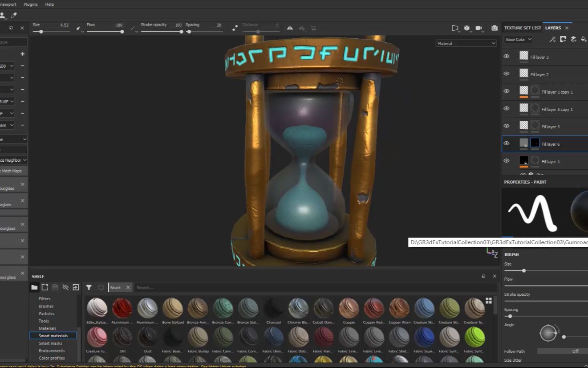Hide Fill layer 3
This screenshot has width=588, height=368.
(x=506, y=56)
